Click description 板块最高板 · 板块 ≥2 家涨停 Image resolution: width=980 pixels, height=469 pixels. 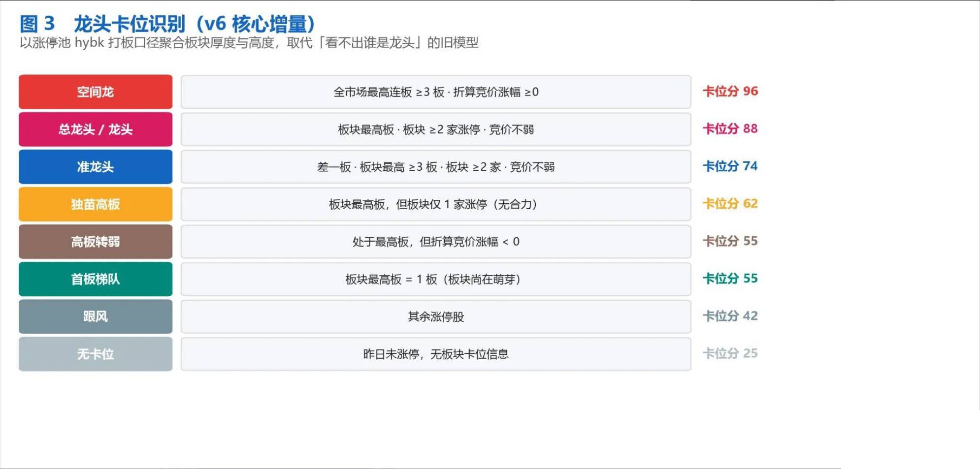coord(409,129)
